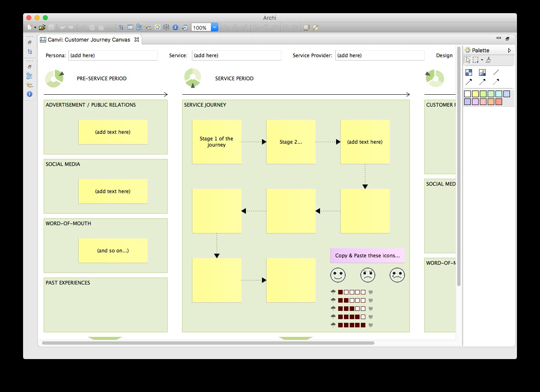This screenshot has width=540, height=392.
Task: Pick the yellow sticky color swatch in the Palette
Action: click(x=475, y=94)
